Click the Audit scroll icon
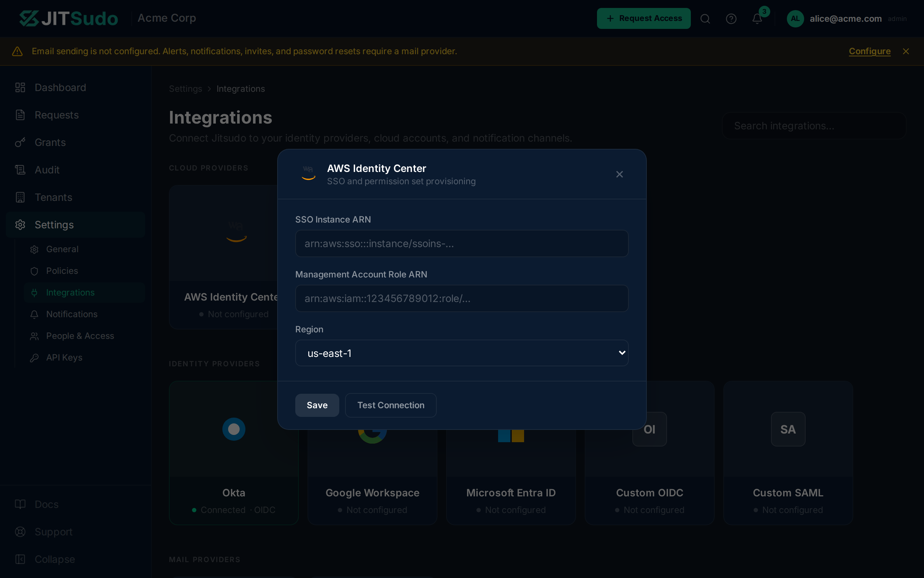 coord(20,170)
